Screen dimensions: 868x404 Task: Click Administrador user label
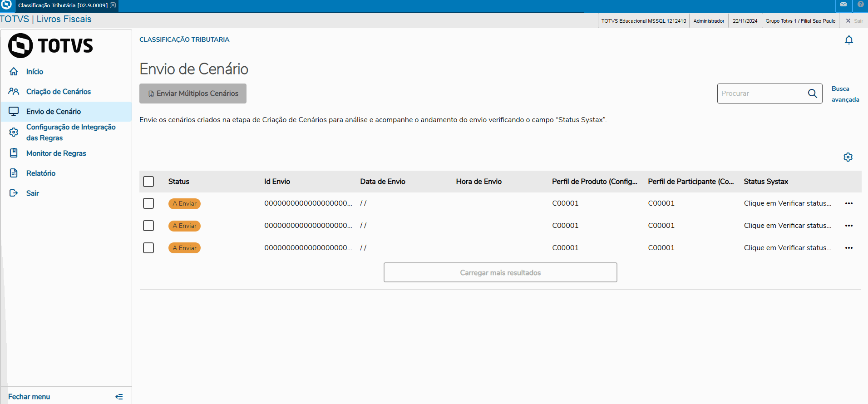point(709,21)
